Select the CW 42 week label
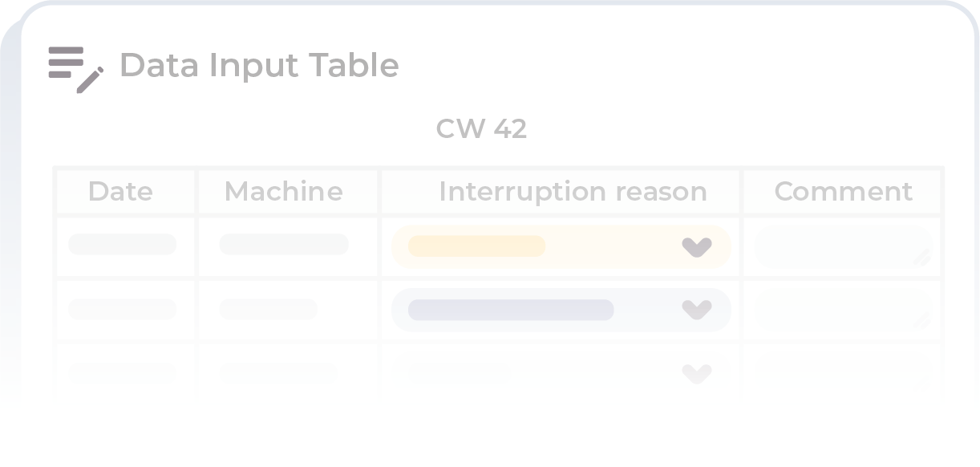 (x=481, y=128)
